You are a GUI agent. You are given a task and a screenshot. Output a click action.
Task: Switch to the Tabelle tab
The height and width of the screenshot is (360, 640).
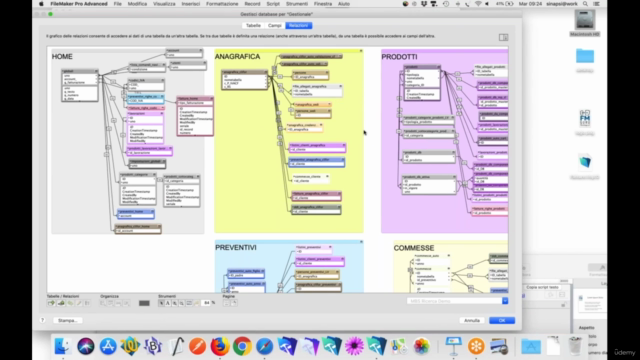click(x=253, y=25)
